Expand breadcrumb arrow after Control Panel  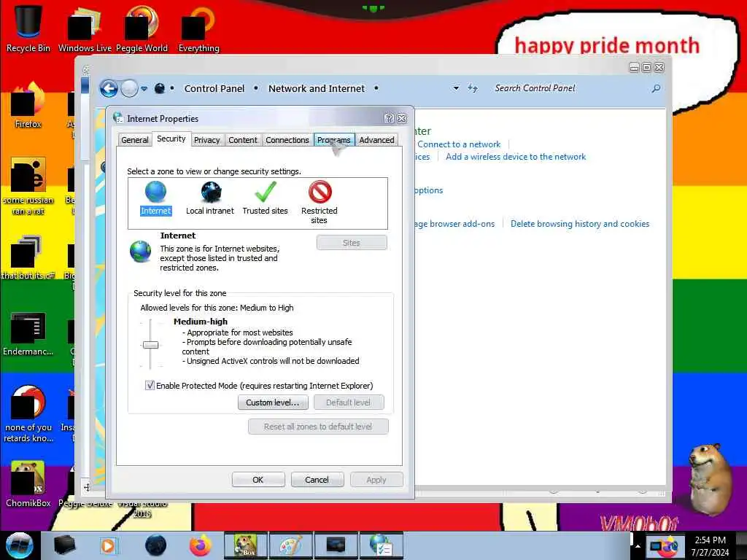[x=256, y=88]
